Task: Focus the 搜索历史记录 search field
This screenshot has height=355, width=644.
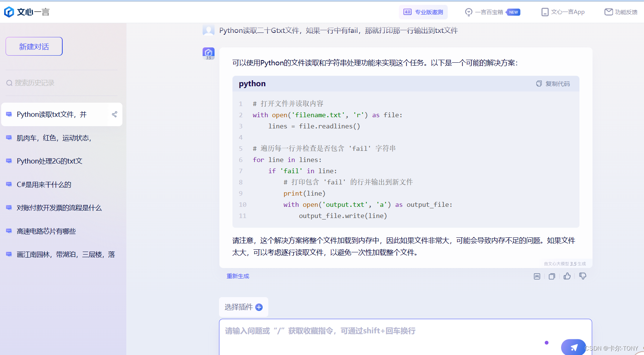Action: (62, 83)
